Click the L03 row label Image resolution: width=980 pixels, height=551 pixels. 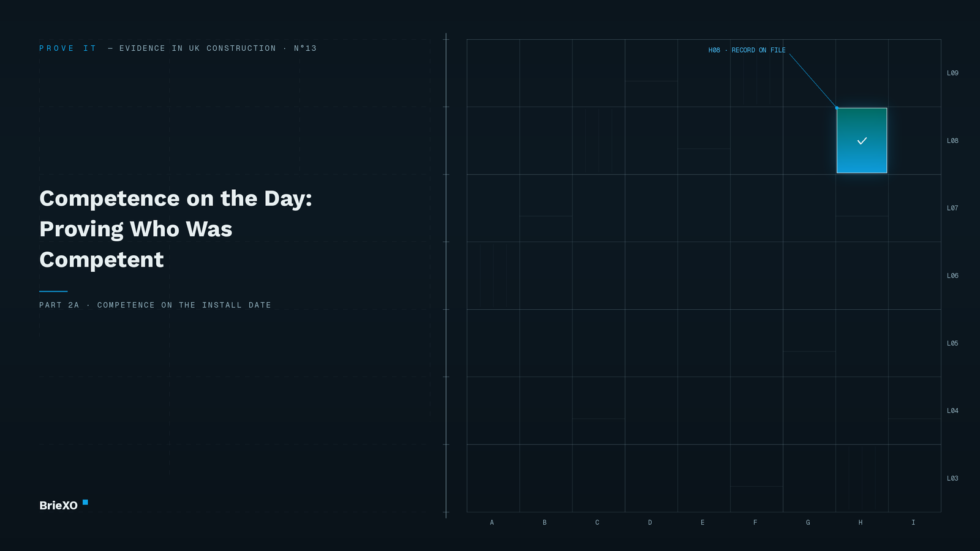point(952,479)
